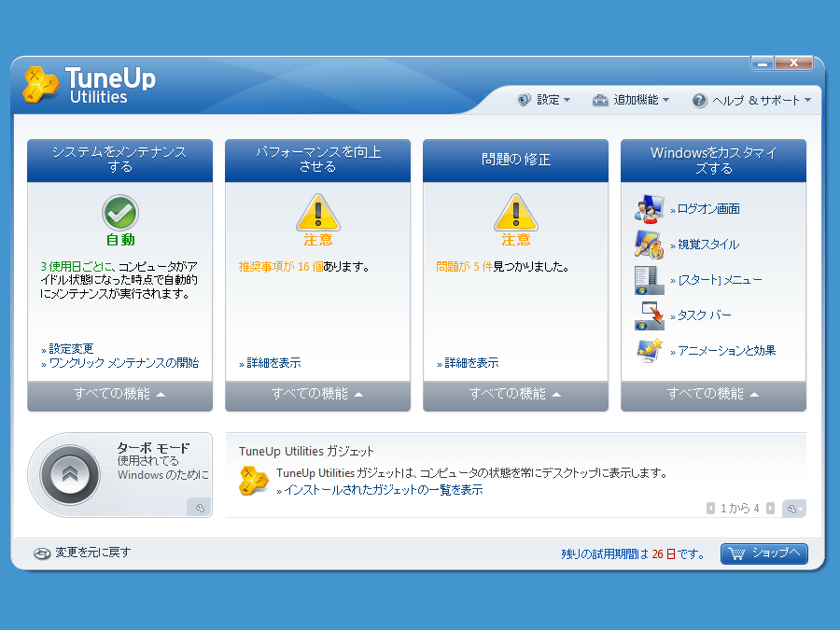
Task: Click the 変更を元に戻す text button
Action: tap(92, 553)
